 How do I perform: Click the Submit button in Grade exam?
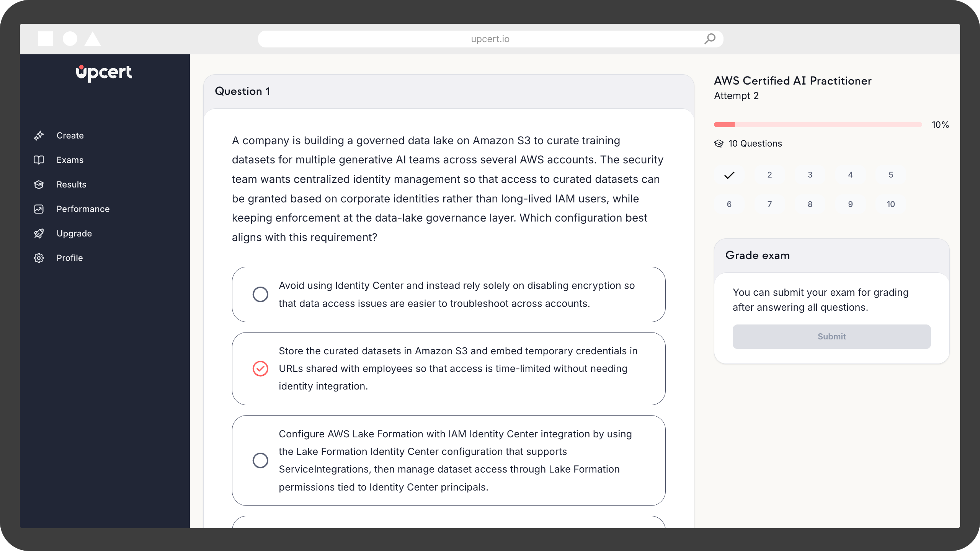click(x=831, y=336)
